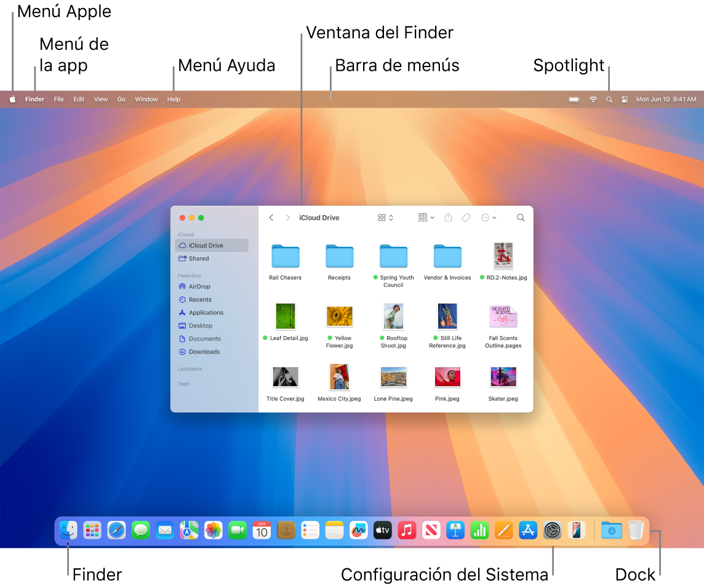The height and width of the screenshot is (588, 704).
Task: Open System Settings from the Dock
Action: pos(552,530)
